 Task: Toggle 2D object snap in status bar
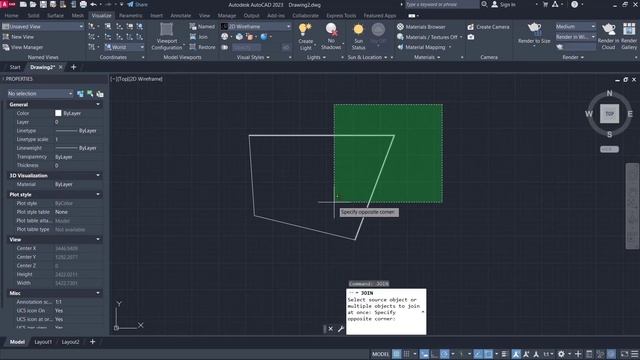pos(489,354)
